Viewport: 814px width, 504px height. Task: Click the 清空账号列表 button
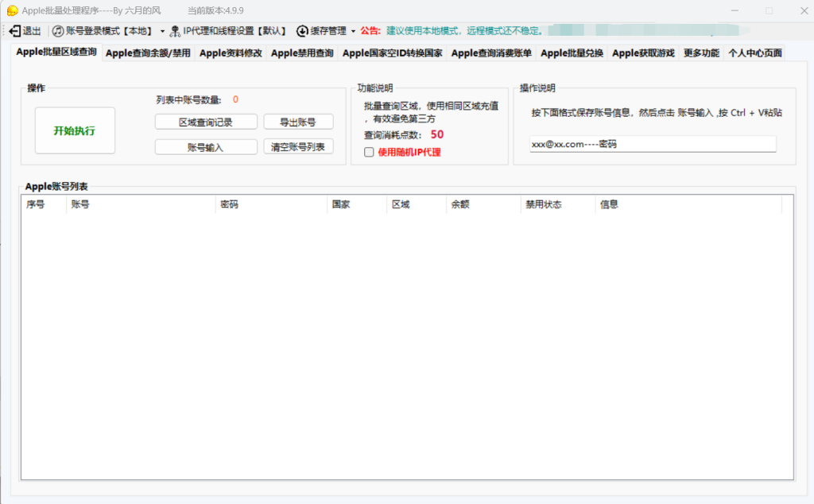click(298, 147)
